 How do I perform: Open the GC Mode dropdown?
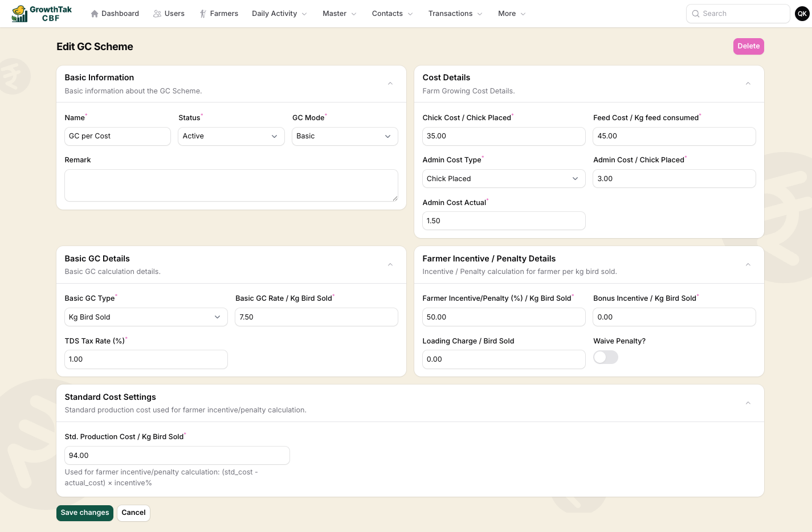point(345,136)
